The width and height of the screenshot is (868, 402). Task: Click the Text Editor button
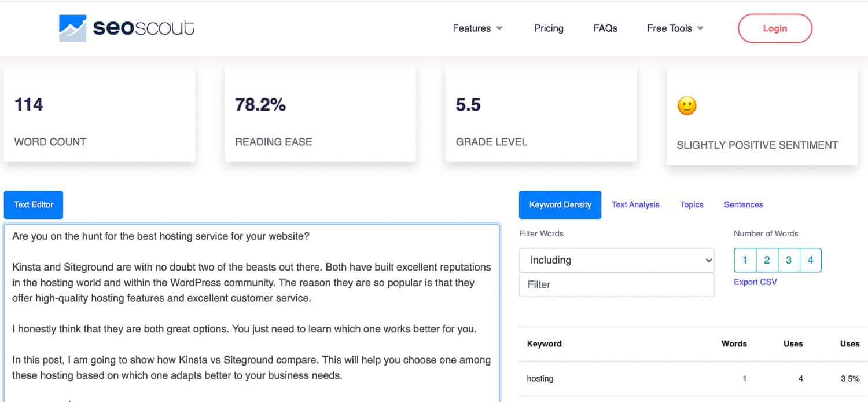(34, 204)
